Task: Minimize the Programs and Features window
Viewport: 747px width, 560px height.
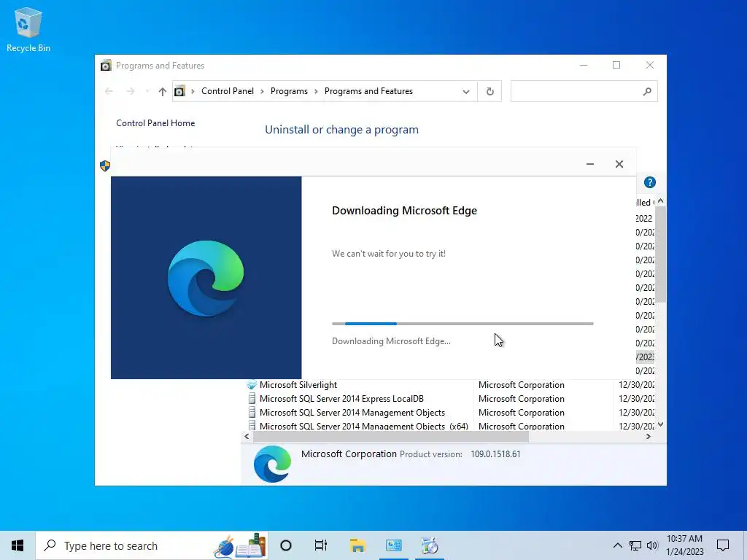Action: tap(584, 65)
